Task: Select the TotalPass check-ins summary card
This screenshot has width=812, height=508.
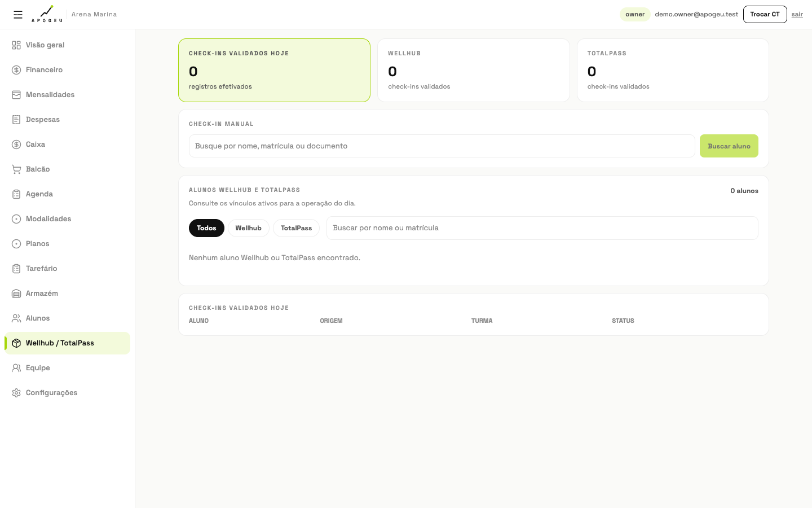Action: point(673,71)
